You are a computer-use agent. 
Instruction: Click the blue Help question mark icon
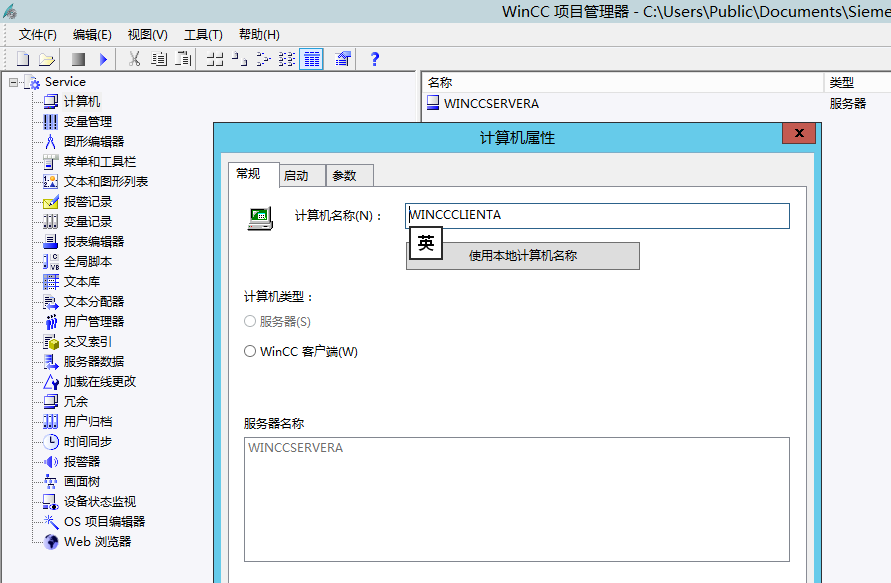point(373,60)
